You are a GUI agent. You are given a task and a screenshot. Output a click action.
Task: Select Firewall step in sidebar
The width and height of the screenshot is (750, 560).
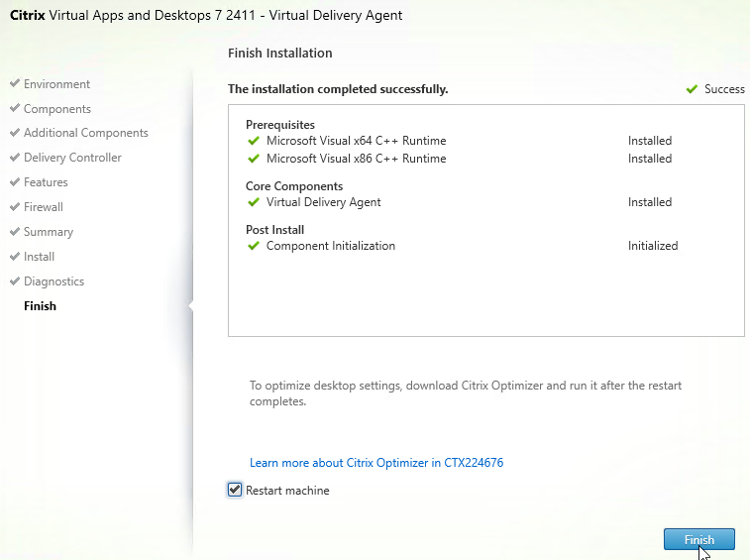click(x=44, y=207)
